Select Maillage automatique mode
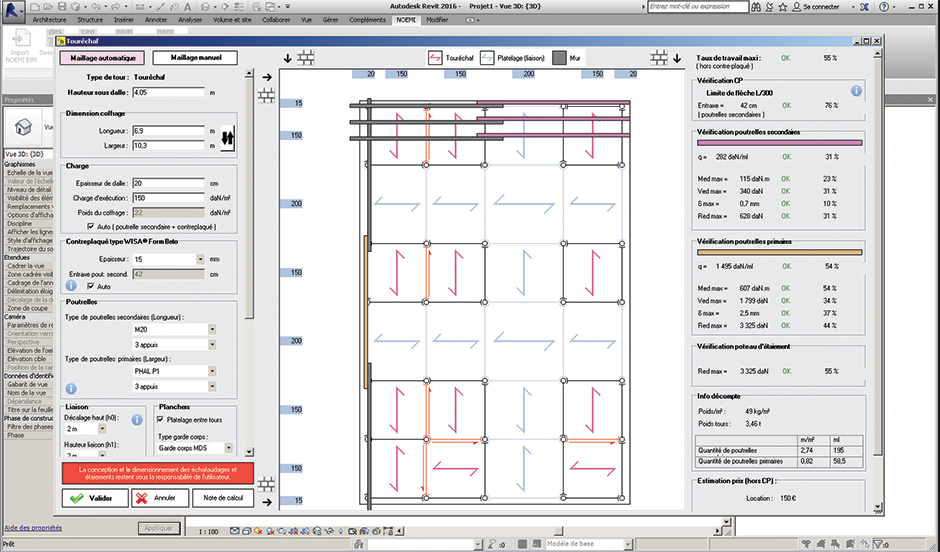940x552 pixels. click(x=102, y=58)
